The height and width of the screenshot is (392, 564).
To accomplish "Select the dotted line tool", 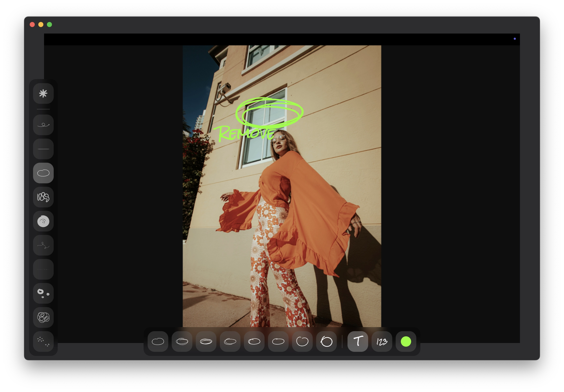I will 43,269.
